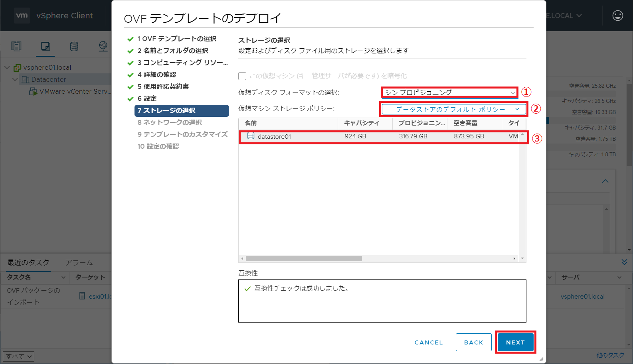
Task: Open the esxi01 target link
Action: point(100,297)
